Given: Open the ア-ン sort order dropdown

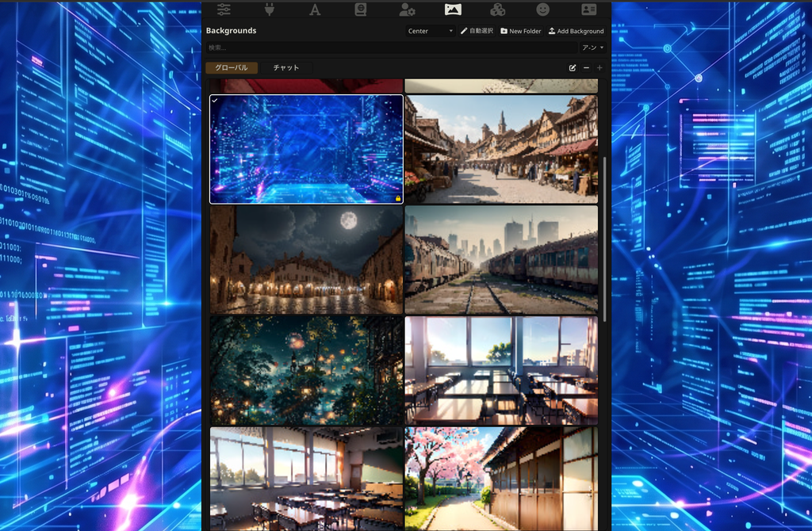Looking at the screenshot, I should (592, 48).
